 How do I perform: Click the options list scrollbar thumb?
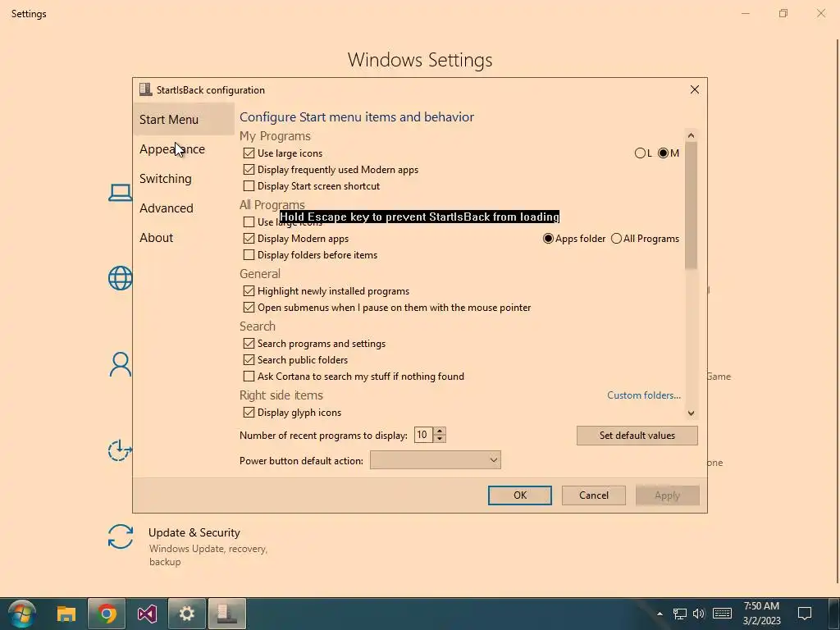click(691, 205)
